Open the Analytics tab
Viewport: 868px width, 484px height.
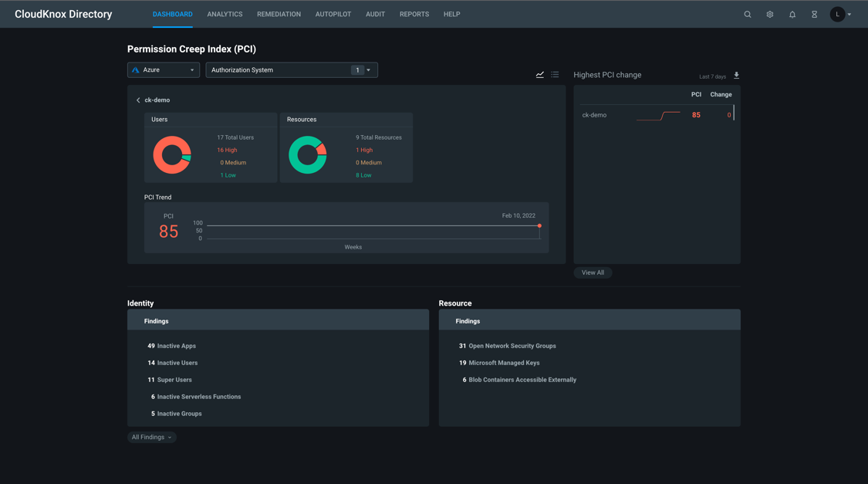coord(225,15)
